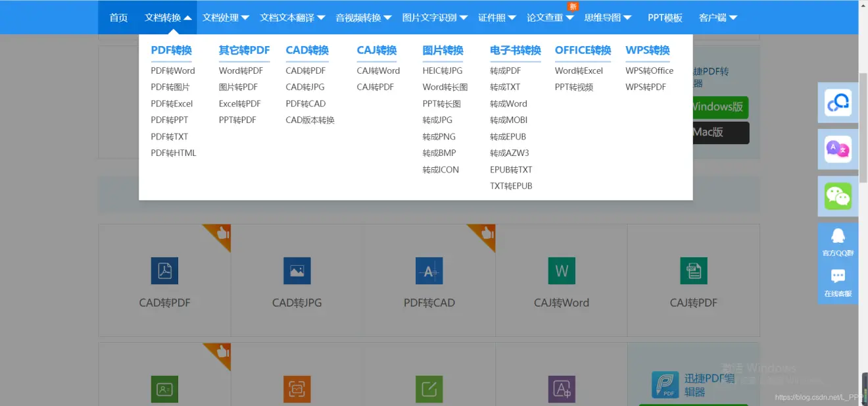868x406 pixels.
Task: Click the WPS转Office link
Action: pos(649,70)
